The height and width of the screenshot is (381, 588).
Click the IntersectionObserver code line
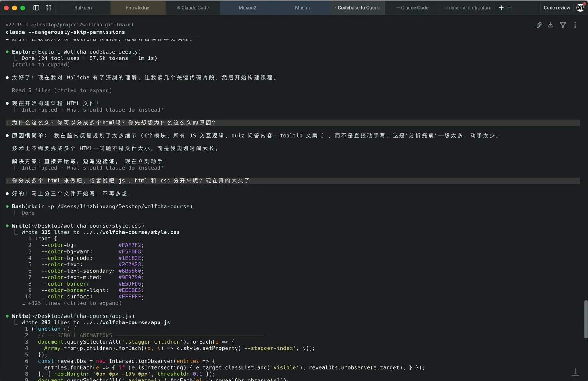[x=126, y=361]
